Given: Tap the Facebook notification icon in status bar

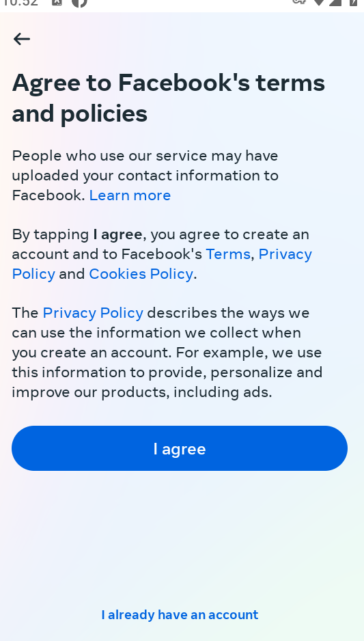Looking at the screenshot, I should click(x=79, y=3).
